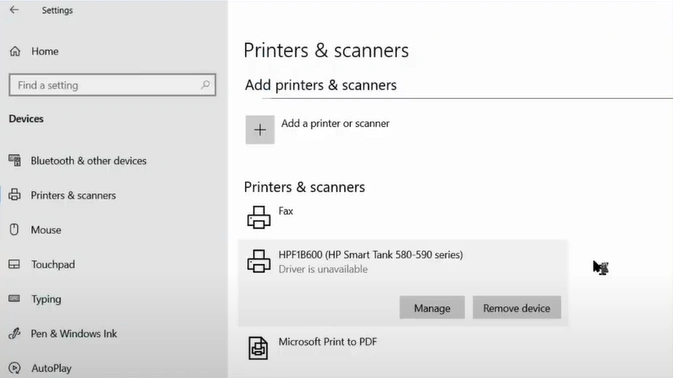Open AutoPlay settings
The height and width of the screenshot is (378, 673).
(51, 368)
